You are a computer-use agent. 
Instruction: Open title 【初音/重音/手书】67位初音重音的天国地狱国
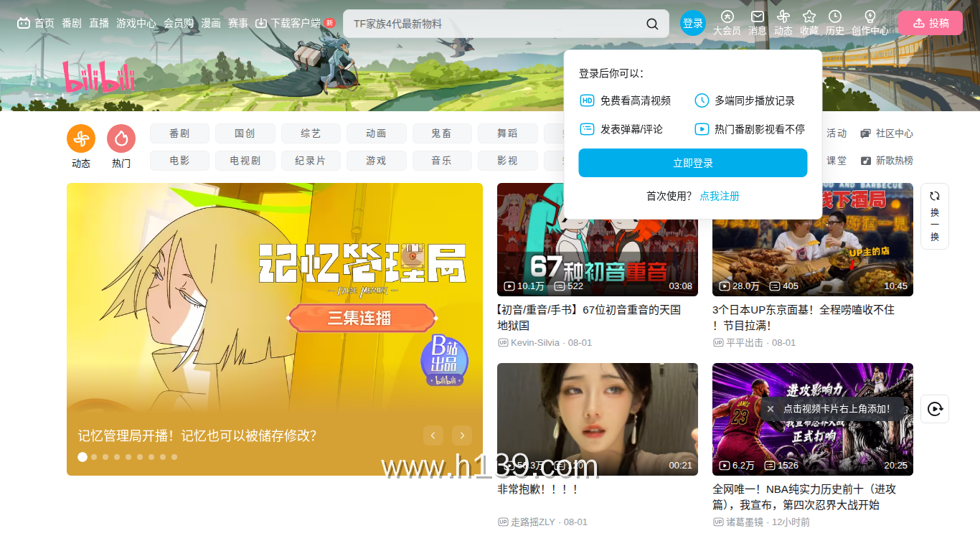(589, 318)
